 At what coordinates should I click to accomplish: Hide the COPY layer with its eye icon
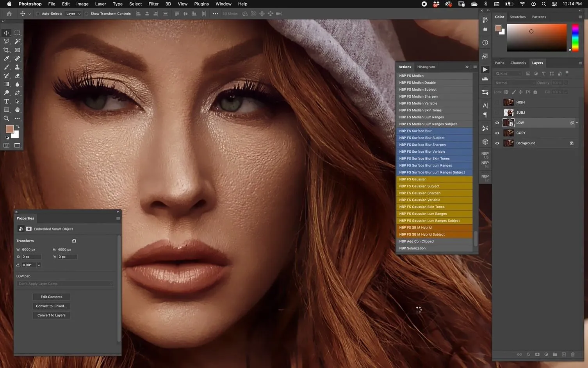(x=497, y=133)
